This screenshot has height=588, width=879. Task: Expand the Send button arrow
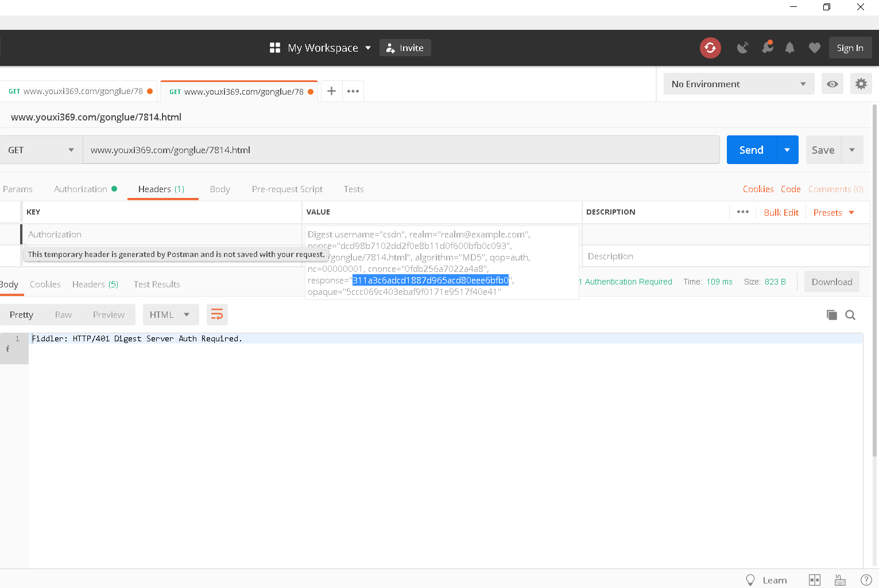click(x=787, y=150)
